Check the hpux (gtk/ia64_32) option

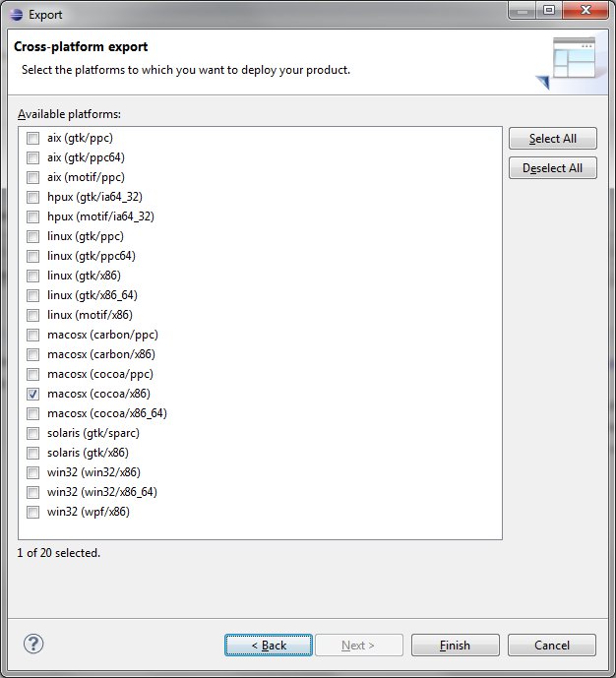pos(33,197)
